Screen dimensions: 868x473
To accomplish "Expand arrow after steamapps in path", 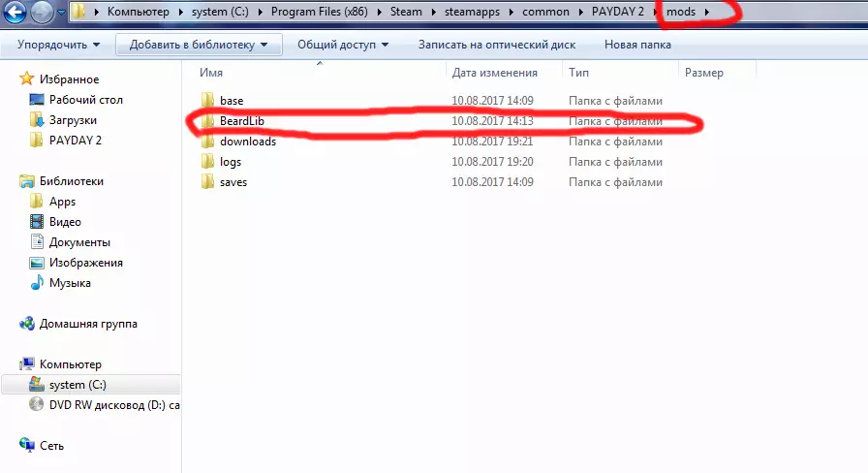I will click(511, 12).
